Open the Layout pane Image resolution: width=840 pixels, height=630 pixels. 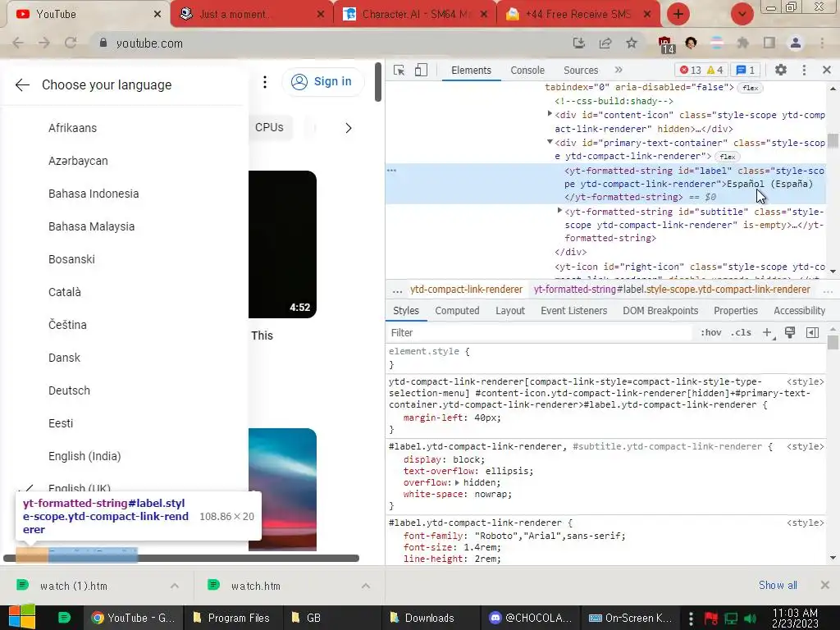point(510,311)
